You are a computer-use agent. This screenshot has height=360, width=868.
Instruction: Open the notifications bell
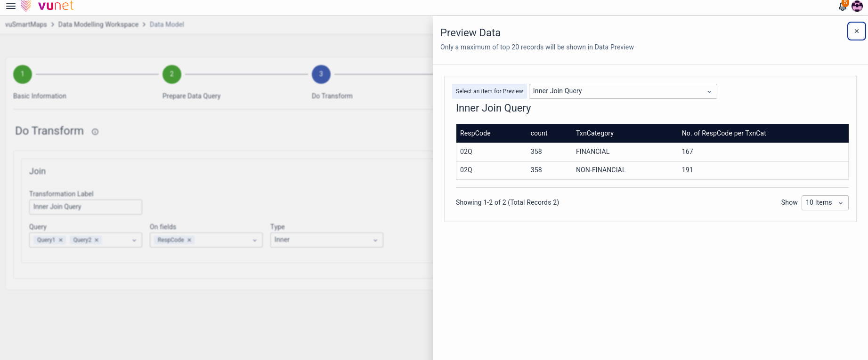843,7
